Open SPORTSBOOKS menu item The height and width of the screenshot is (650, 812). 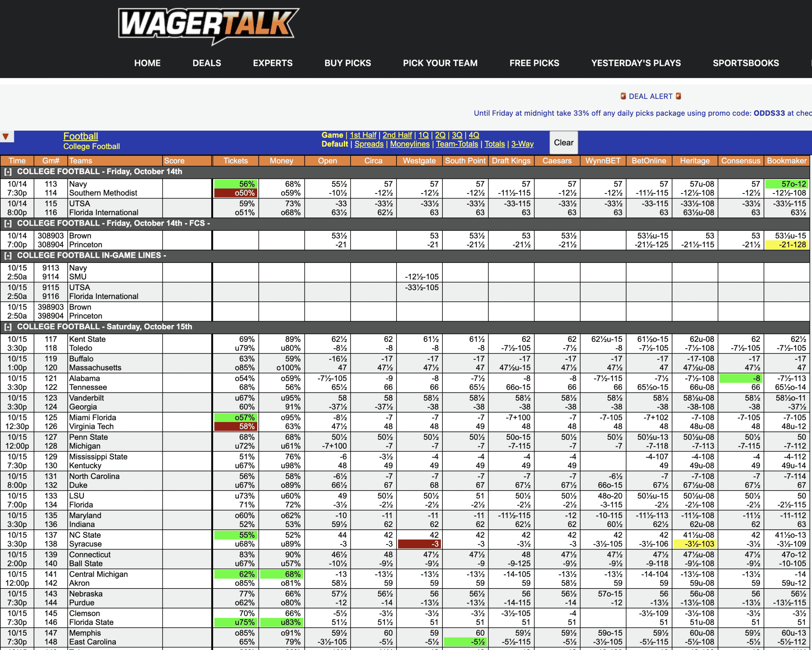click(x=746, y=63)
